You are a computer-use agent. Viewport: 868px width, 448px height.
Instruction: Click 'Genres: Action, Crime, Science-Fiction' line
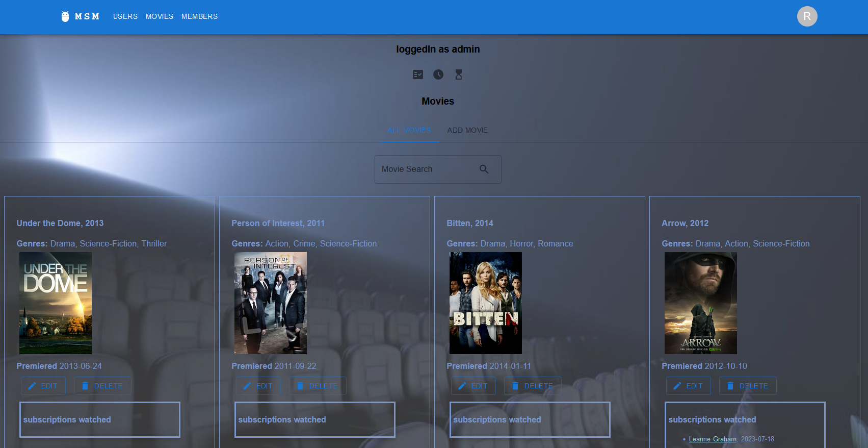[x=304, y=243]
